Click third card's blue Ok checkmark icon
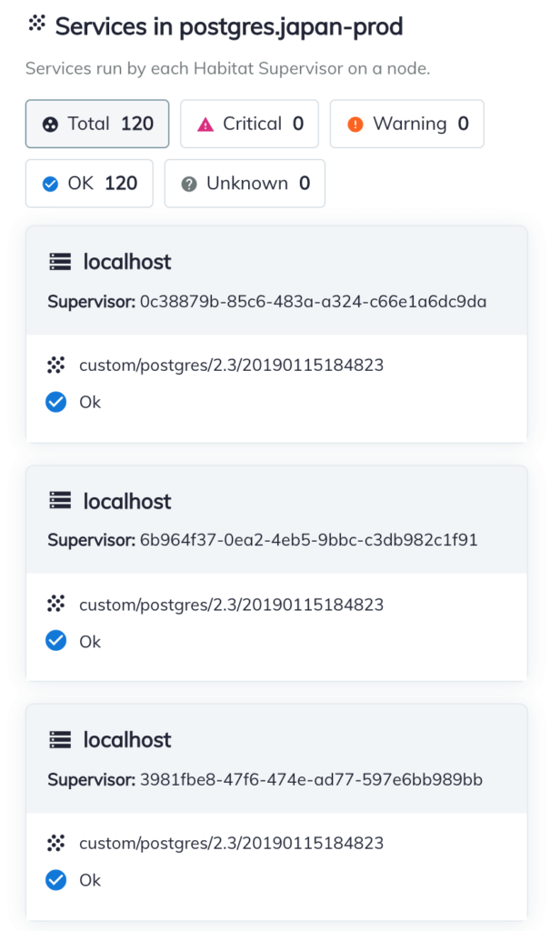Image resolution: width=560 pixels, height=931 pixels. click(56, 880)
